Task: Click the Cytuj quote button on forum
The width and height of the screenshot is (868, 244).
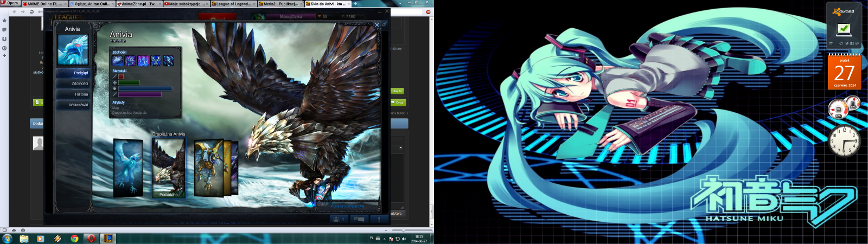Action: pyautogui.click(x=398, y=102)
